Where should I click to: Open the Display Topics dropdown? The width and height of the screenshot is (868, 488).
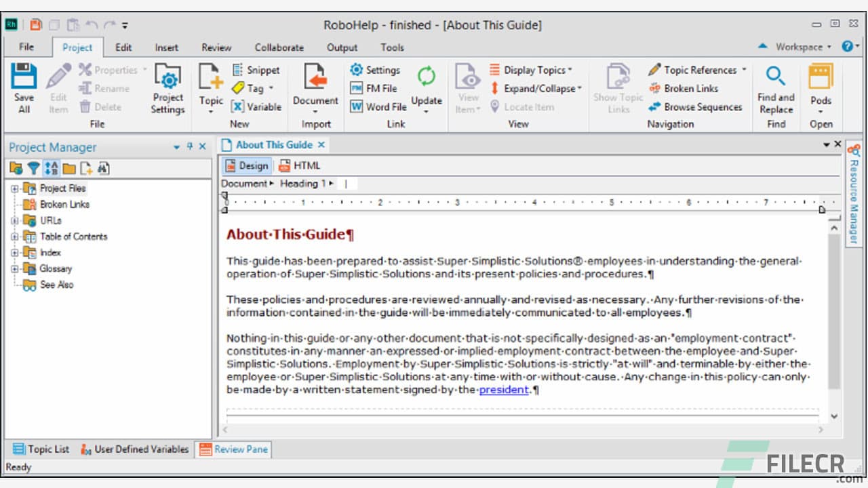(570, 70)
